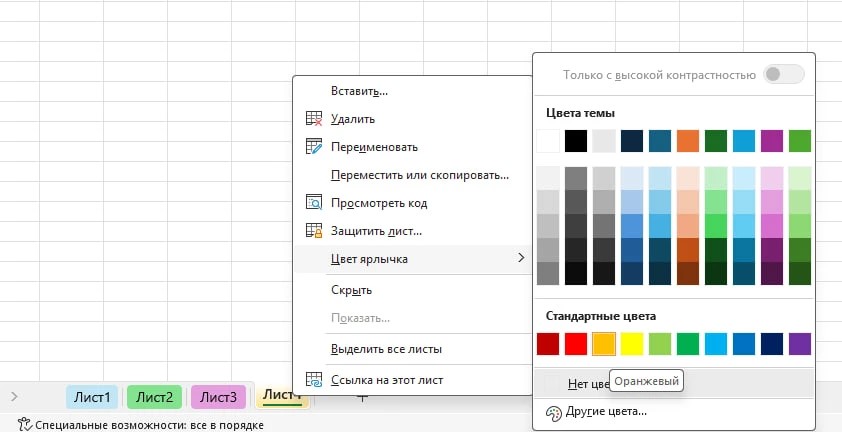Image resolution: width=842 pixels, height=432 pixels.
Task: Add a new sheet with plus icon
Action: click(x=362, y=399)
